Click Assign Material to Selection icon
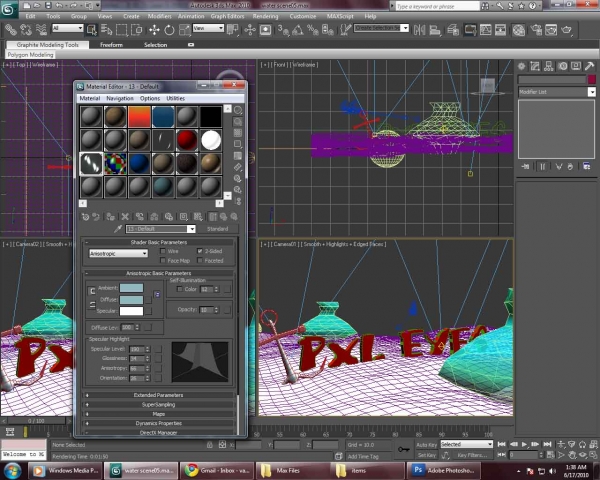The image size is (600, 480). point(111,217)
